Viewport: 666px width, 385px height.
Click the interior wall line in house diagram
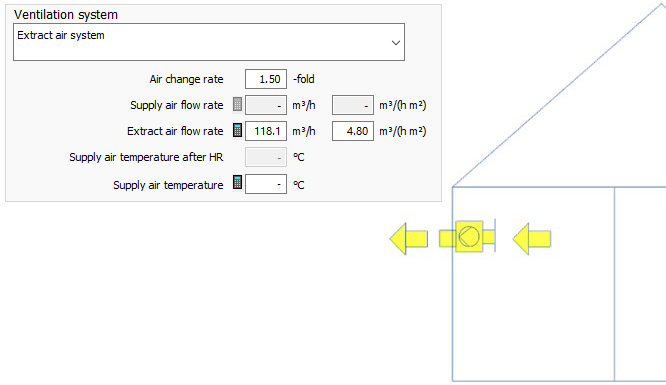pos(615,284)
